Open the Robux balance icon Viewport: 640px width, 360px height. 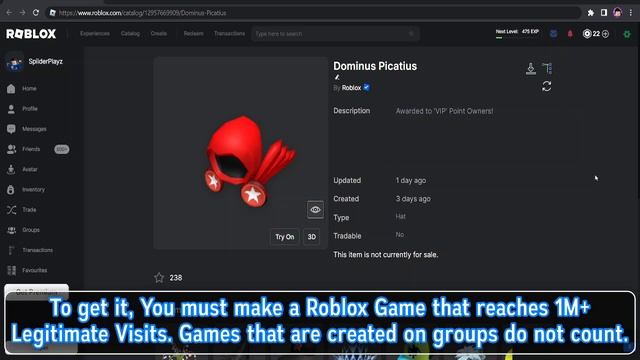click(587, 34)
